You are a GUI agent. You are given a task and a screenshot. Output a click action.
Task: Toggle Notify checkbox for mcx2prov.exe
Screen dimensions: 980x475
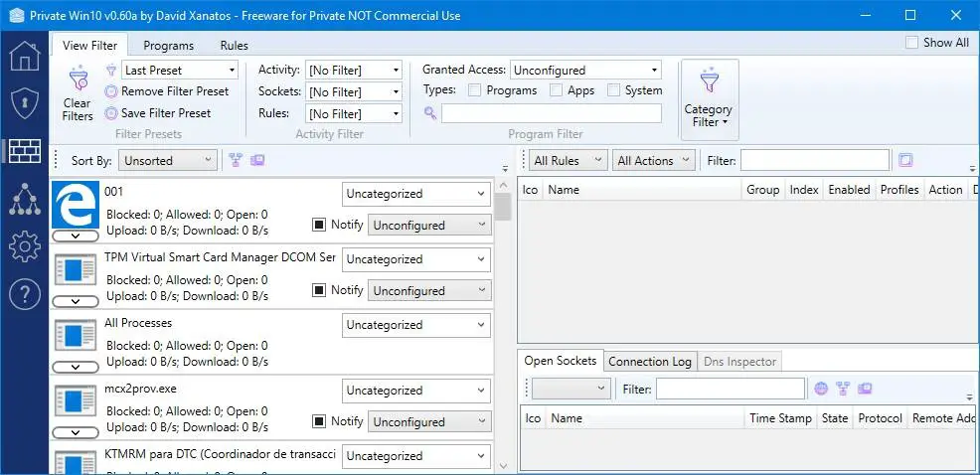click(319, 422)
